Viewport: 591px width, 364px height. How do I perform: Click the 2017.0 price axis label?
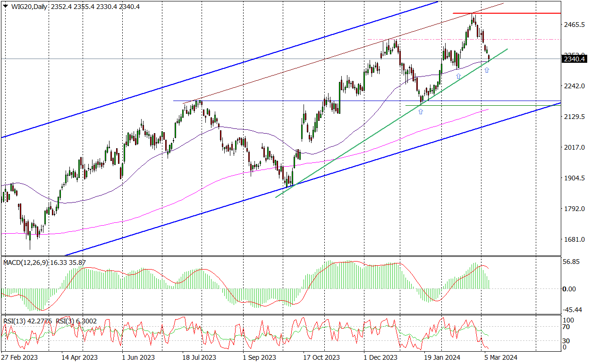[574, 147]
